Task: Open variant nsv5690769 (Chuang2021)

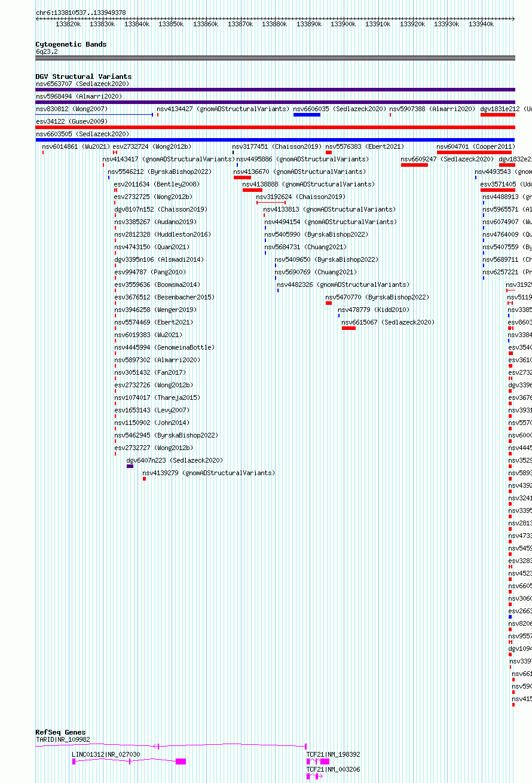Action: click(x=316, y=272)
